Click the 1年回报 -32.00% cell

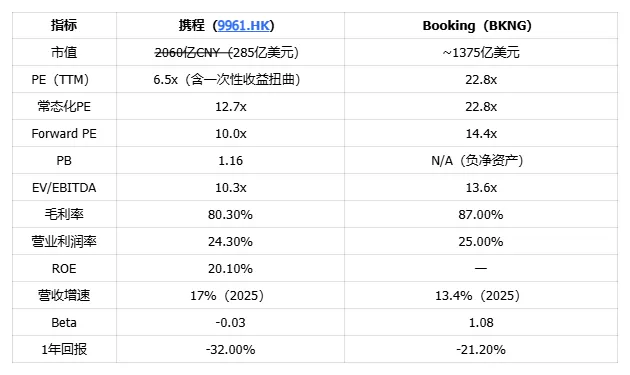(230, 349)
